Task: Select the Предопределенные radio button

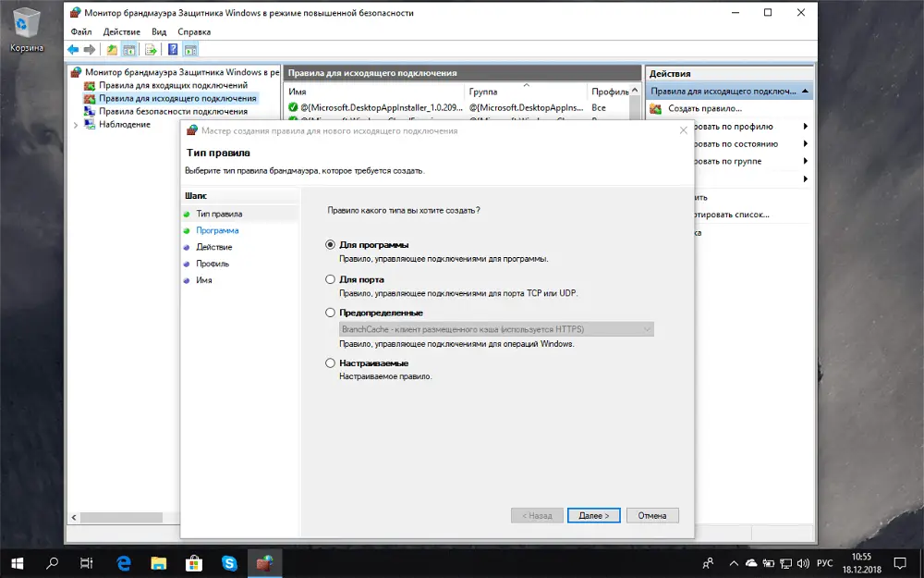Action: pyautogui.click(x=331, y=314)
